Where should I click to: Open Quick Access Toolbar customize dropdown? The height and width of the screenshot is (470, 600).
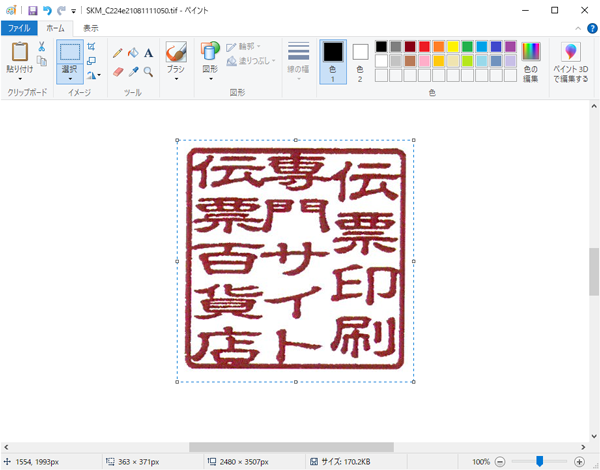tap(73, 11)
